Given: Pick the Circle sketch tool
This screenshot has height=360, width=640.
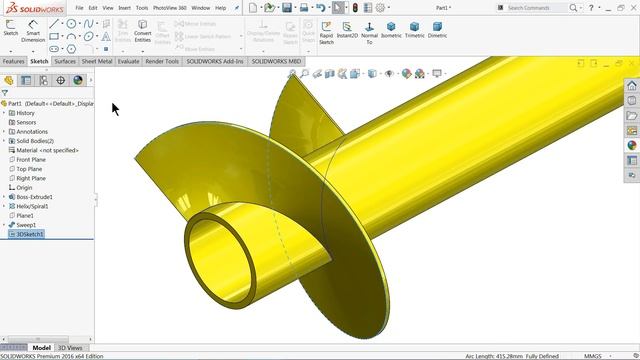Looking at the screenshot, I should coord(71,24).
